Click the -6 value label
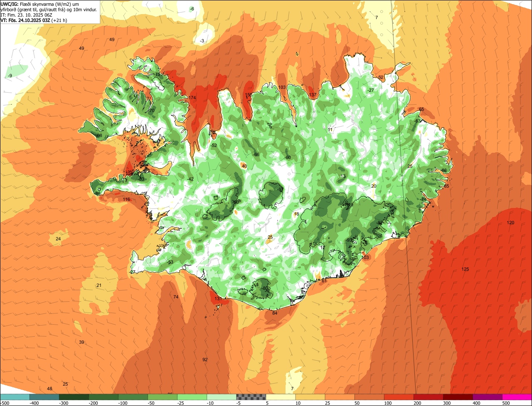532x406 pixels. click(192, 9)
